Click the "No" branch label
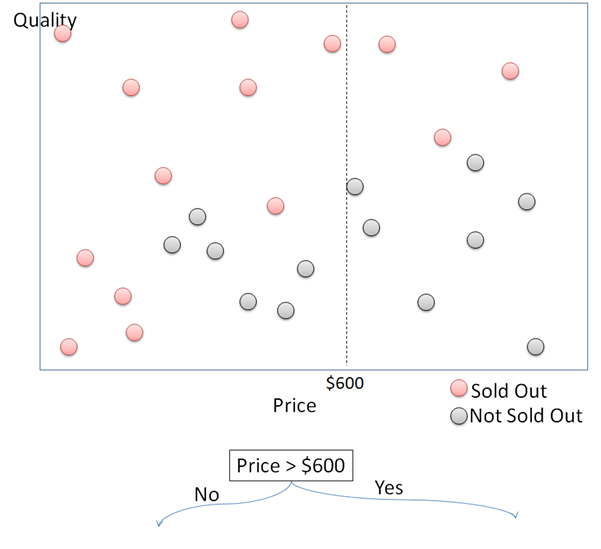Screen dimensions: 601x549 click(x=206, y=495)
